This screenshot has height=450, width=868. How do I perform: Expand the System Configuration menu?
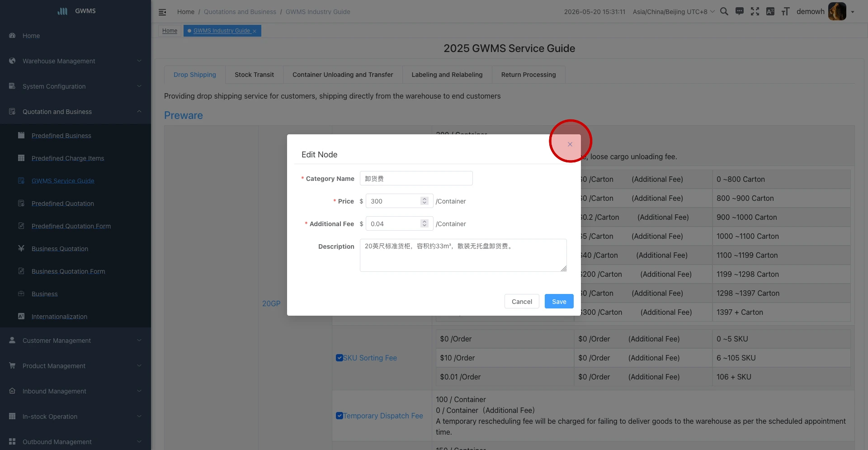(75, 86)
